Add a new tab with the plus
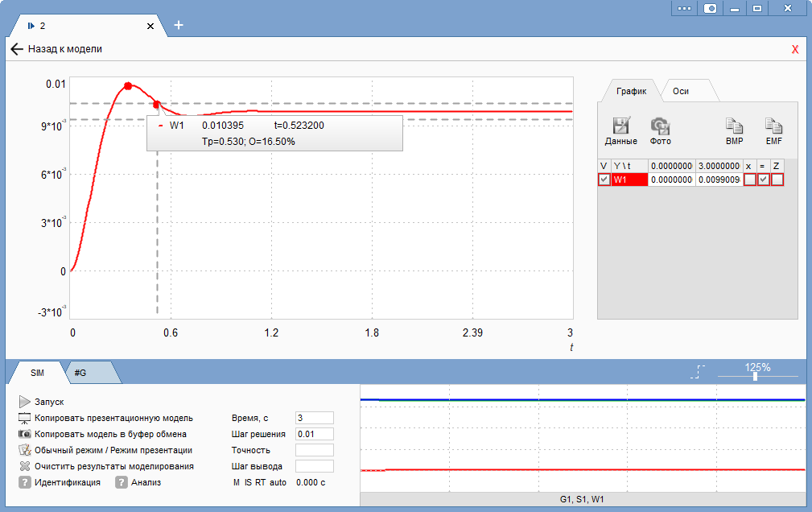 [179, 25]
